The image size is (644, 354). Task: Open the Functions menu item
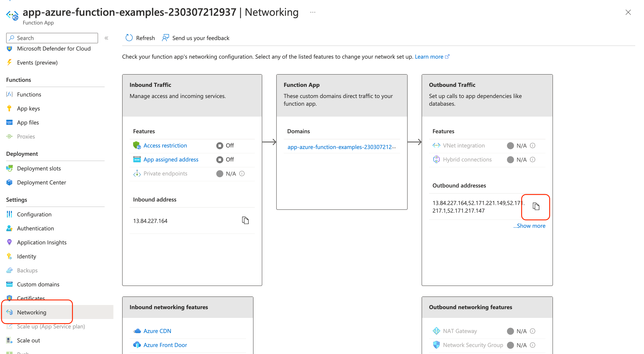[29, 95]
